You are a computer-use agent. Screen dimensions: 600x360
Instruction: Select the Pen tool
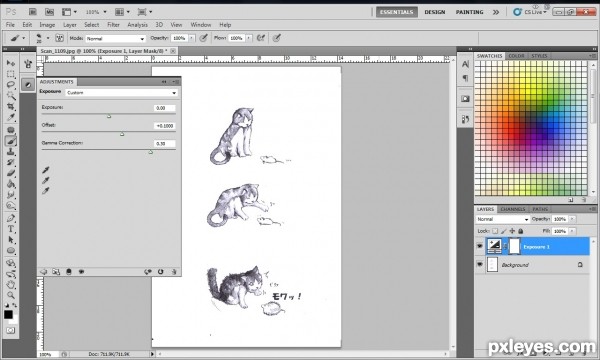(11, 218)
